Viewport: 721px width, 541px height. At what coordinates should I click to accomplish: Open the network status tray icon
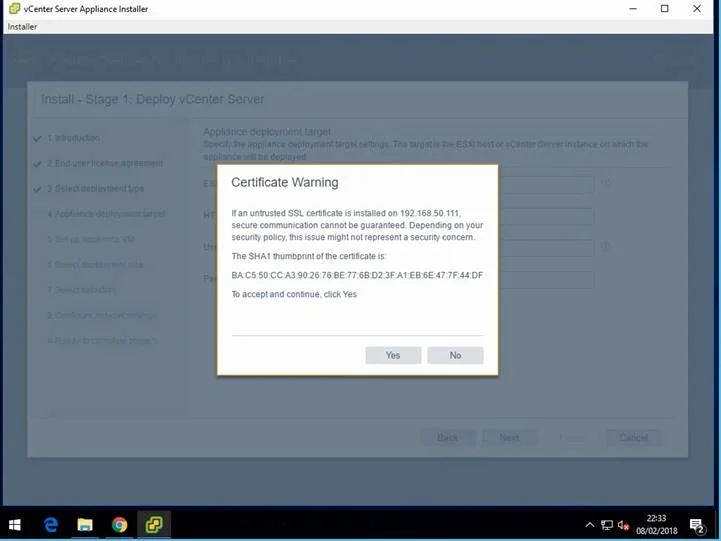607,524
